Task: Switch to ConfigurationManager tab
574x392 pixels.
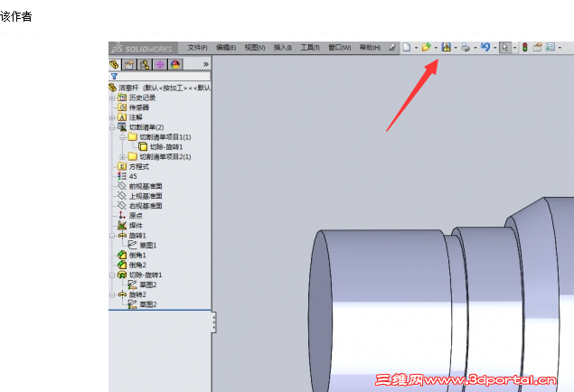Action: [145, 65]
